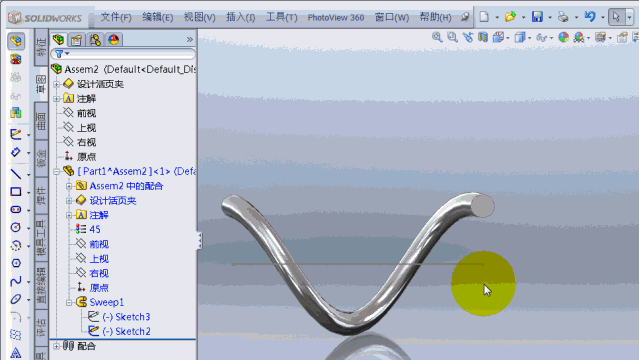Open the 视图(V) menu

click(199, 18)
